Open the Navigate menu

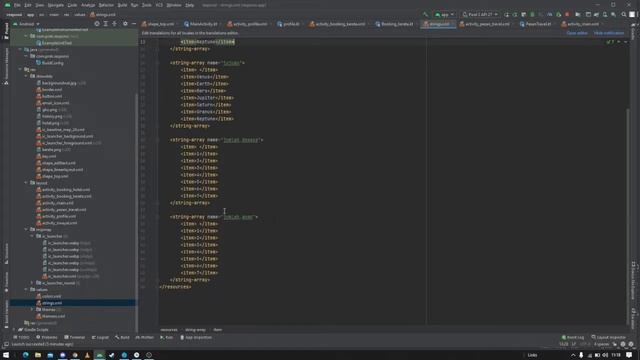click(x=56, y=5)
